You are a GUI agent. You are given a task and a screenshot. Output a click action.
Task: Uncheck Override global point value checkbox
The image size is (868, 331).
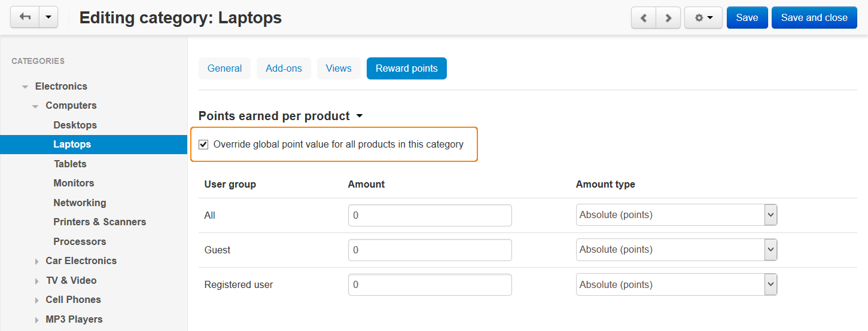[x=204, y=144]
